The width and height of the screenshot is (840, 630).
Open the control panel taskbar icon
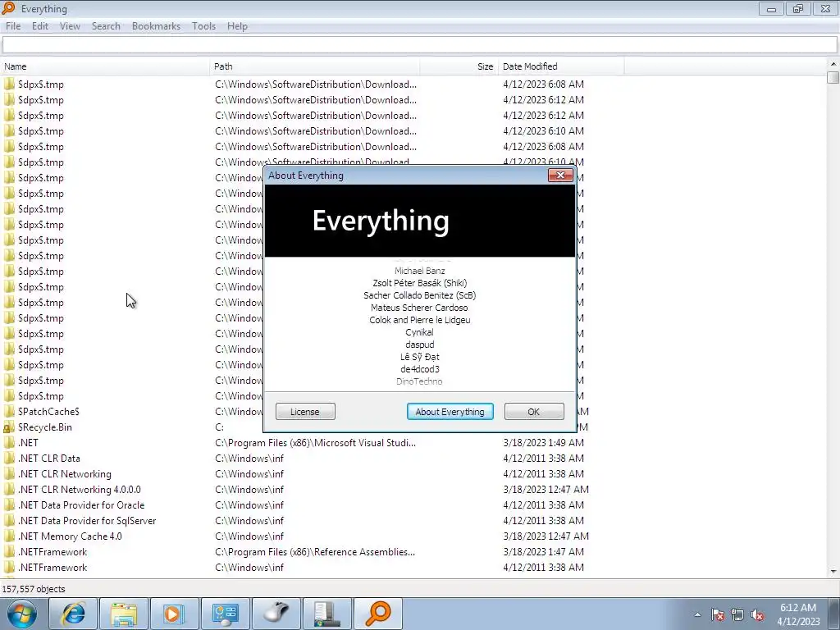click(x=225, y=614)
